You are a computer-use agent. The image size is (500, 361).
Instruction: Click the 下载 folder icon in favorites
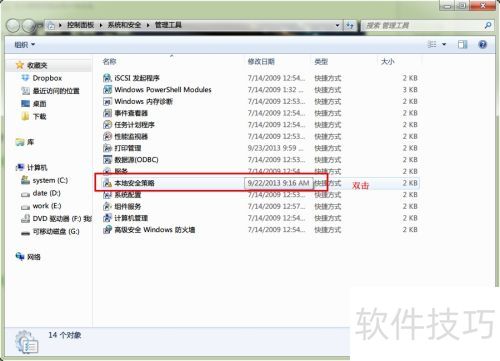25,116
